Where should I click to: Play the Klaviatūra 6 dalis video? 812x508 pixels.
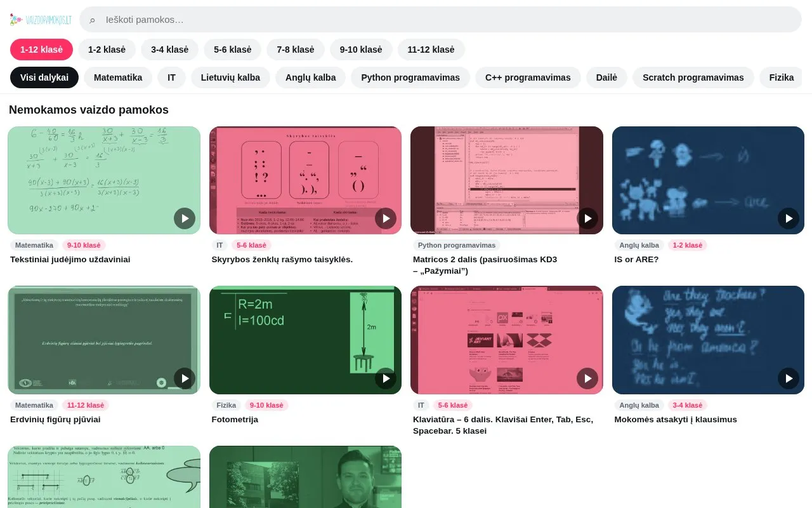pos(587,378)
